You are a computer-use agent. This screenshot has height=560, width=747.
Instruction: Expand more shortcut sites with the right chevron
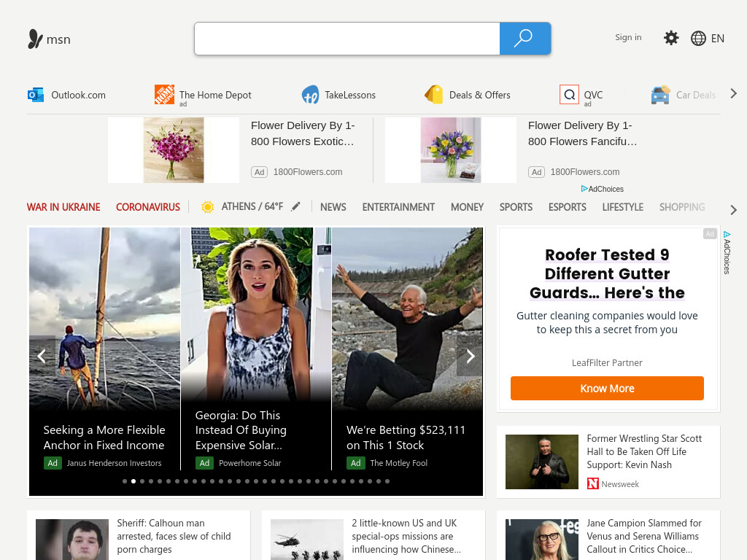733,94
